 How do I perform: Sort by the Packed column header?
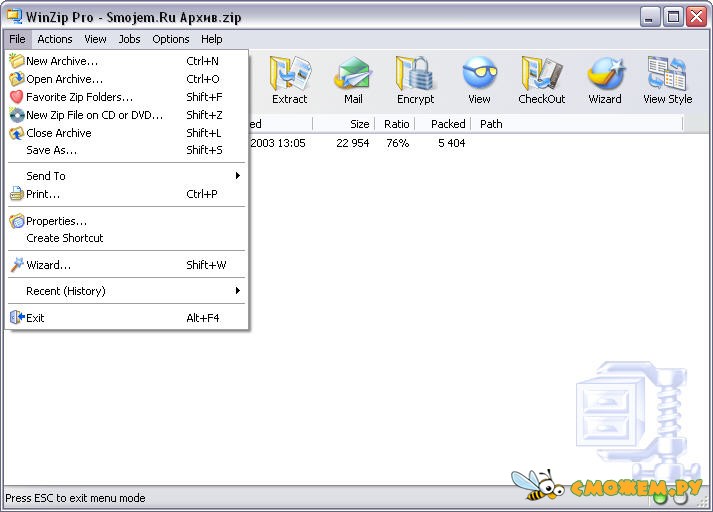click(443, 124)
